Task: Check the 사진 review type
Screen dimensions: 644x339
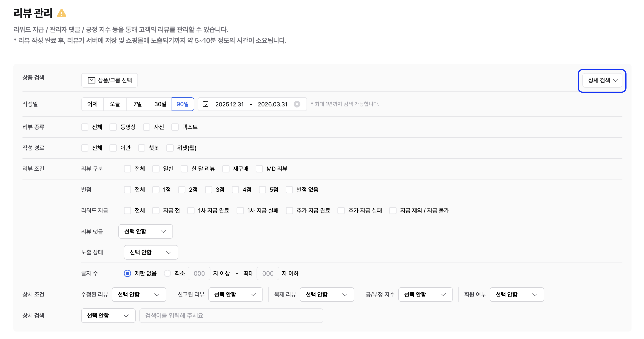Action: 147,127
